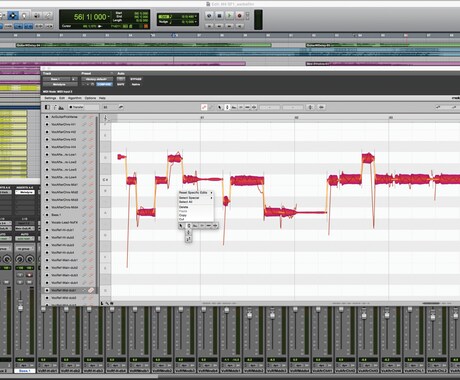The height and width of the screenshot is (380, 460).
Task: Click the Pro Tools Stop transport button
Action: 219,16
